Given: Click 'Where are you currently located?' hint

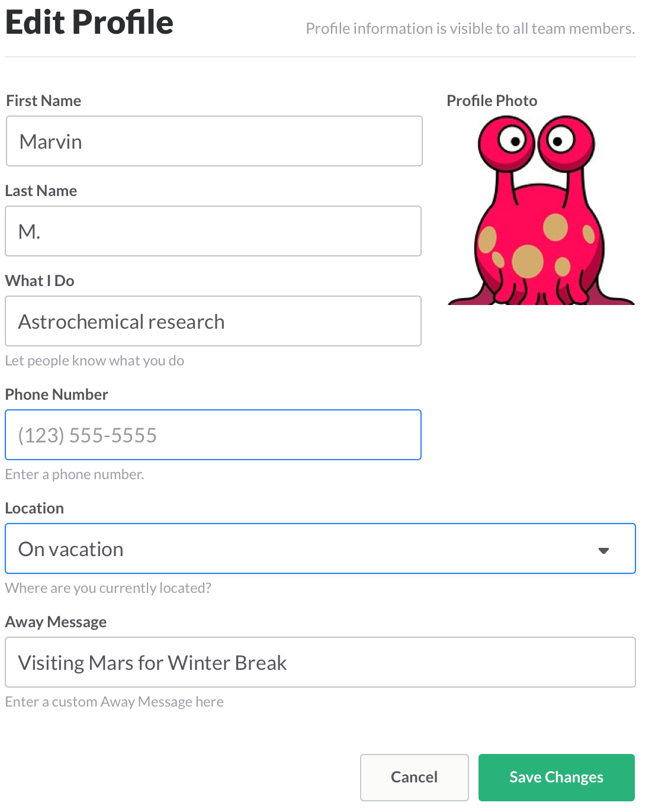Looking at the screenshot, I should [108, 588].
